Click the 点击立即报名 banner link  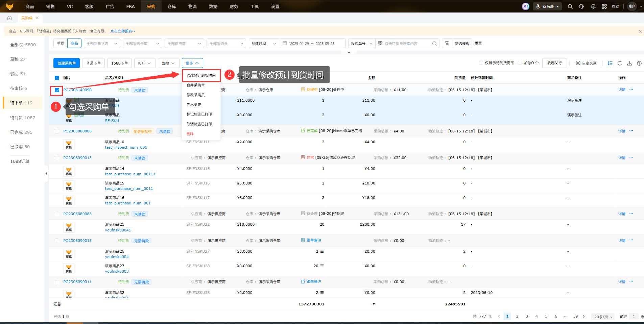pyautogui.click(x=122, y=31)
